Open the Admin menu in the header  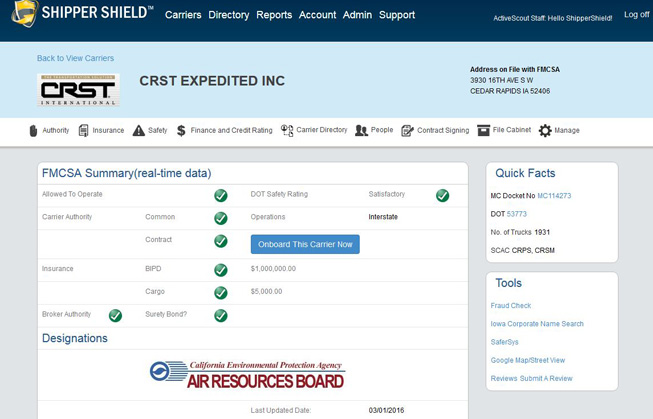click(x=357, y=15)
